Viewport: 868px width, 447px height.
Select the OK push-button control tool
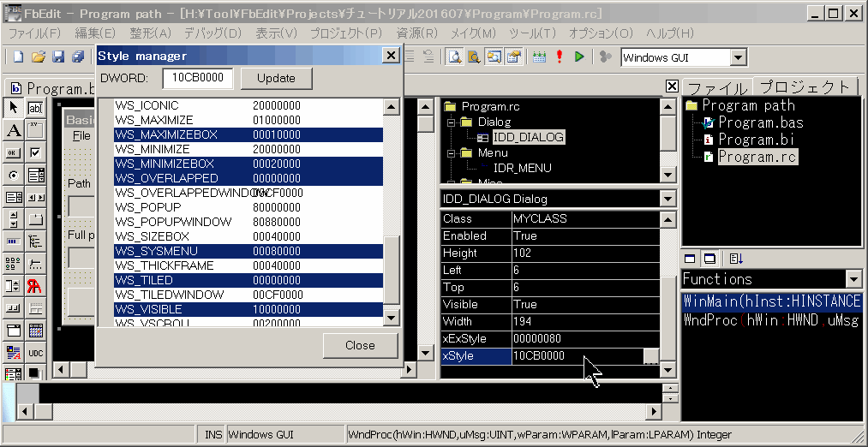[x=14, y=152]
